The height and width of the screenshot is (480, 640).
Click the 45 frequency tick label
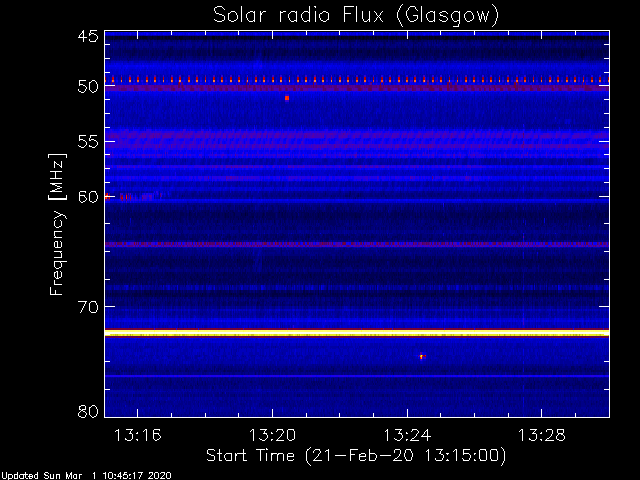point(88,36)
